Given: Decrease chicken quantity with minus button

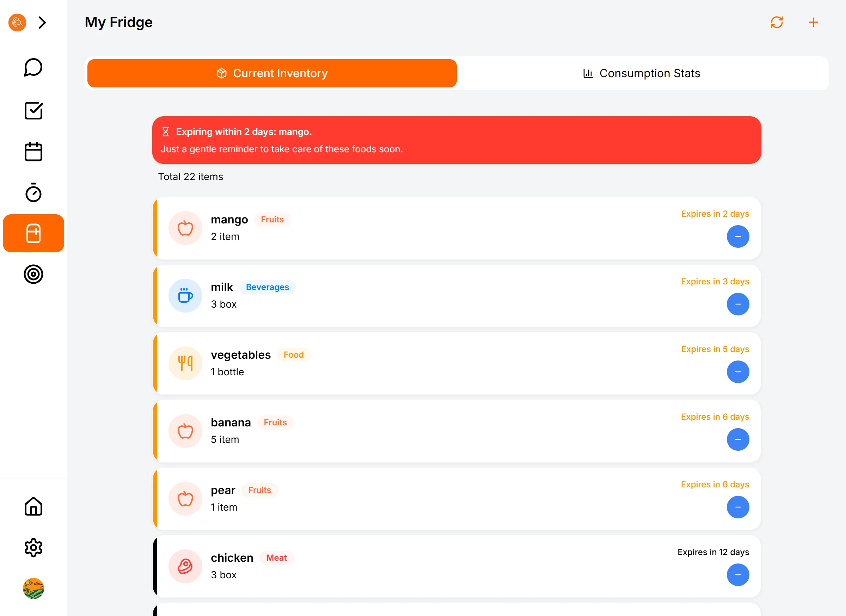Looking at the screenshot, I should click(x=737, y=575).
